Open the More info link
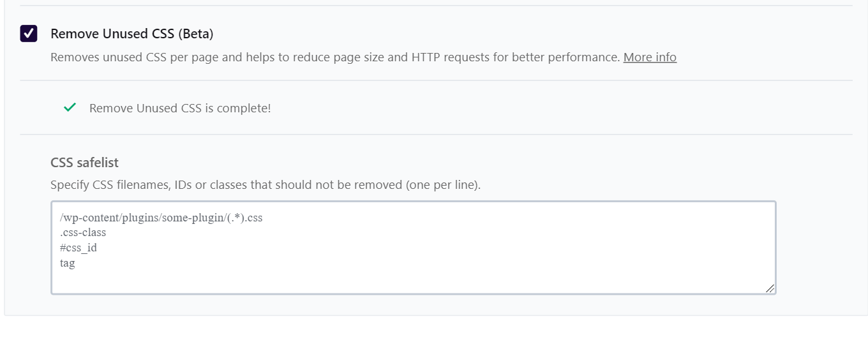Screen dimensions: 868x342 [650, 57]
